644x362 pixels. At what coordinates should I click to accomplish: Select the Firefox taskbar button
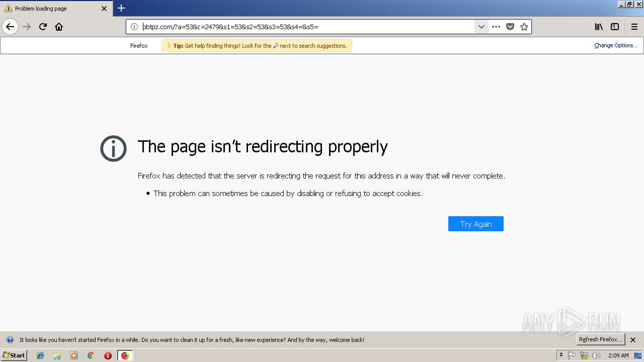click(125, 355)
